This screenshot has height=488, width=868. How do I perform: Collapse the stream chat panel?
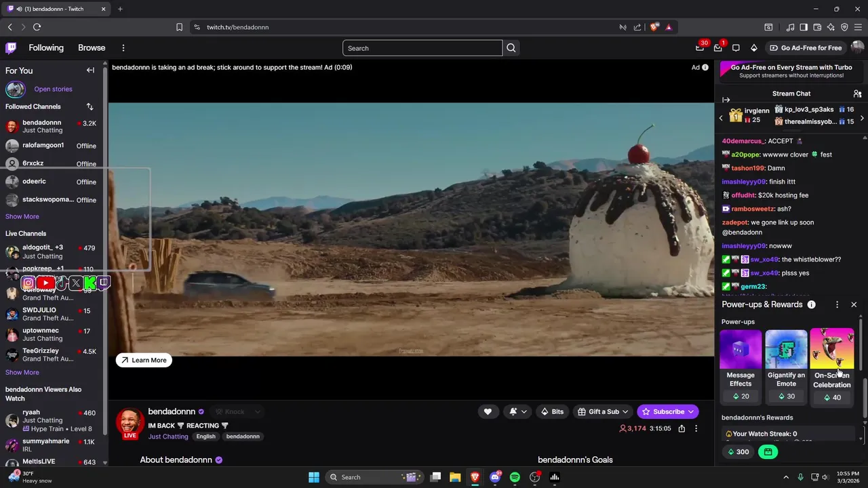(x=726, y=100)
